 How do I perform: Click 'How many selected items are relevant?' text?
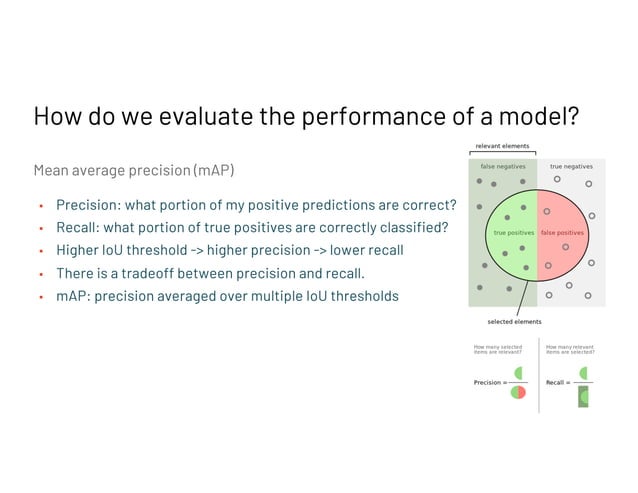pyautogui.click(x=498, y=349)
